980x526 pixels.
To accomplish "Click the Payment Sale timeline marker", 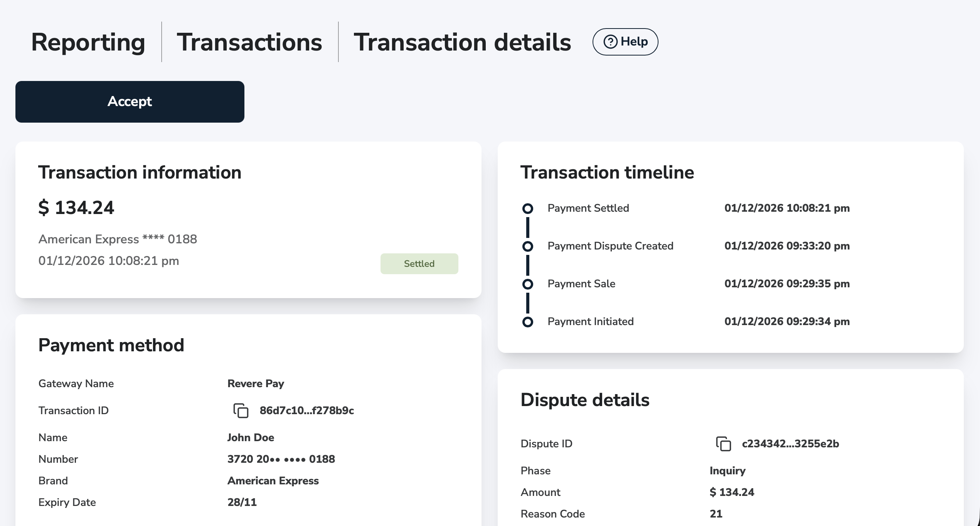I will [x=527, y=284].
